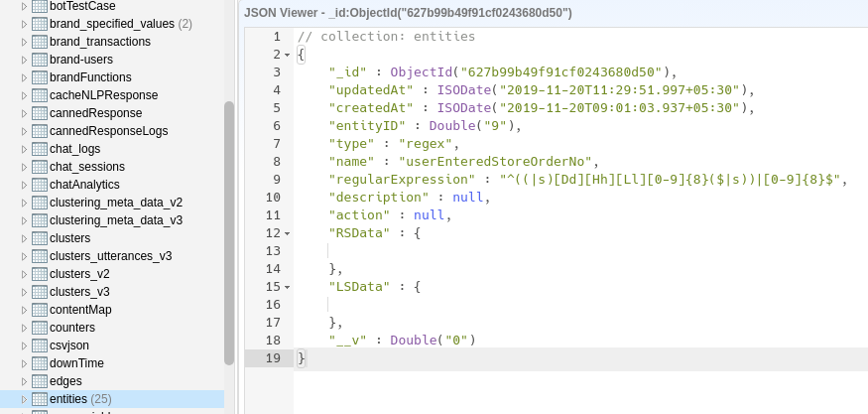Expand the cannedResponseLogs collection arrow
Image resolution: width=868 pixels, height=414 pixels.
point(25,131)
